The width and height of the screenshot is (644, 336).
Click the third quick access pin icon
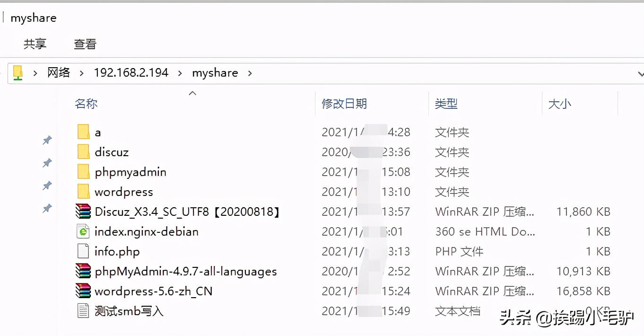point(47,186)
